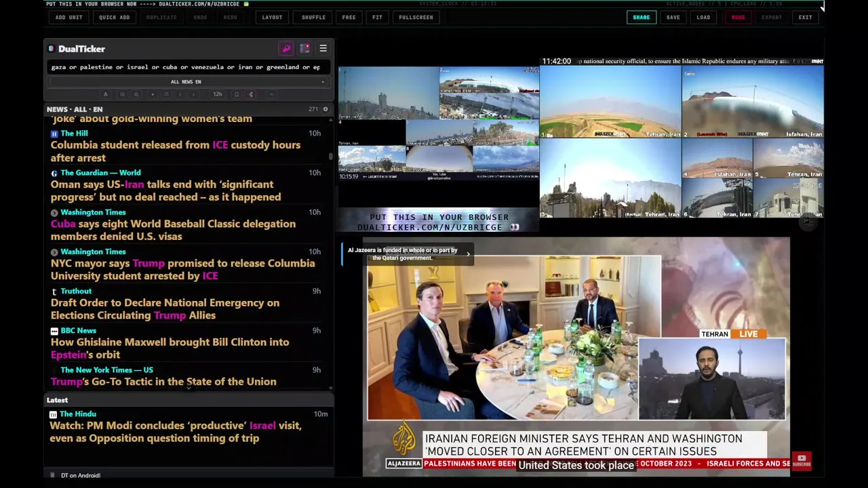The width and height of the screenshot is (868, 488).
Task: Select camera feed 3 Tehran, Iran with tower
Action: point(610,178)
